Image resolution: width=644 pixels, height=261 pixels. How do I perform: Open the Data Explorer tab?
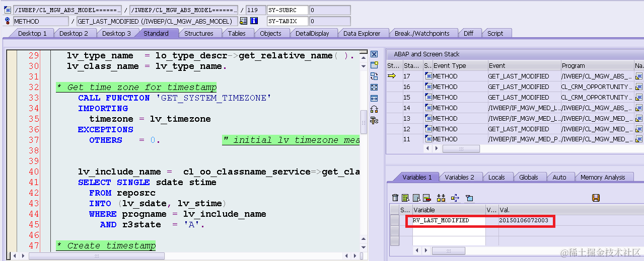362,33
